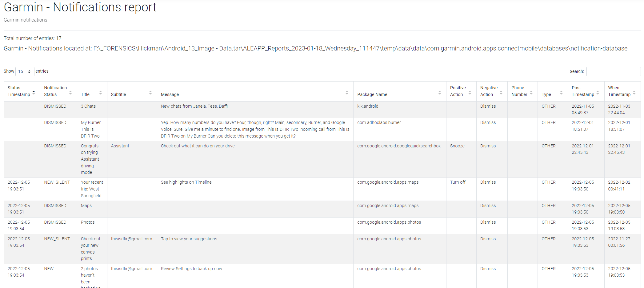The height and width of the screenshot is (288, 644).
Task: Focus the Search input field
Action: [x=613, y=71]
